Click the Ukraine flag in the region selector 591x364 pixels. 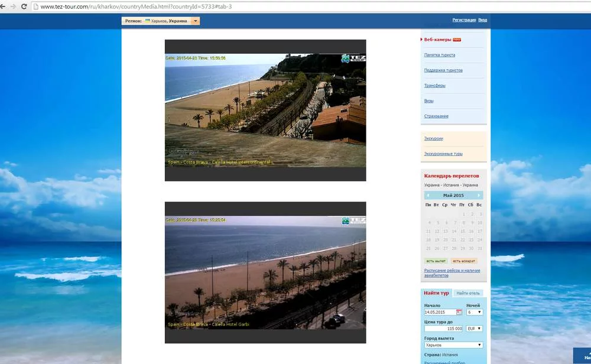coord(147,21)
